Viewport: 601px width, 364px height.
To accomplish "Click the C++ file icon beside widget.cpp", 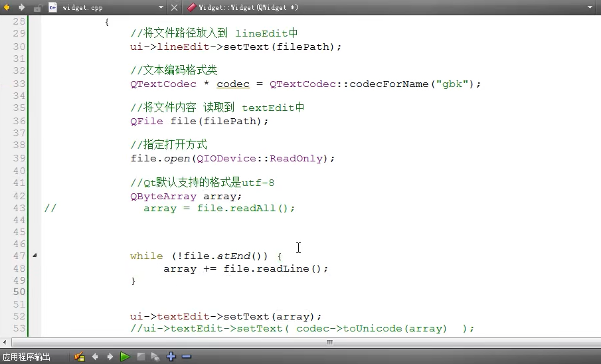I will click(x=52, y=7).
